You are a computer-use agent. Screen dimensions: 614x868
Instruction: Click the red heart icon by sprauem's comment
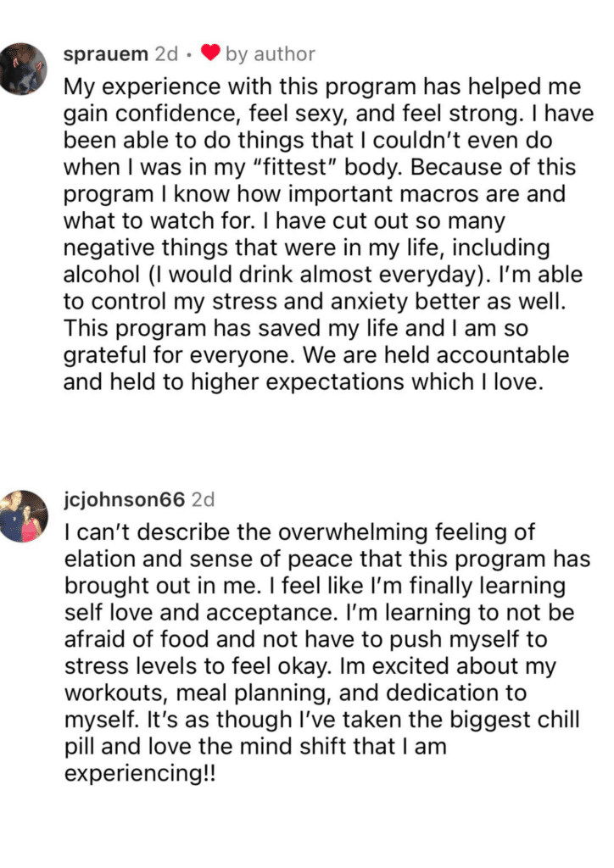209,53
